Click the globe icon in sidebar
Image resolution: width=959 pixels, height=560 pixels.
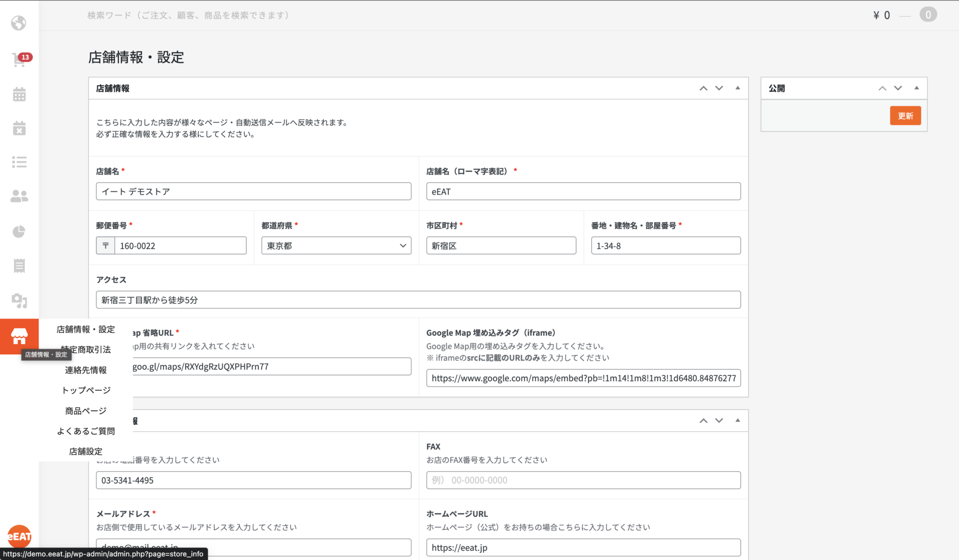click(x=19, y=23)
